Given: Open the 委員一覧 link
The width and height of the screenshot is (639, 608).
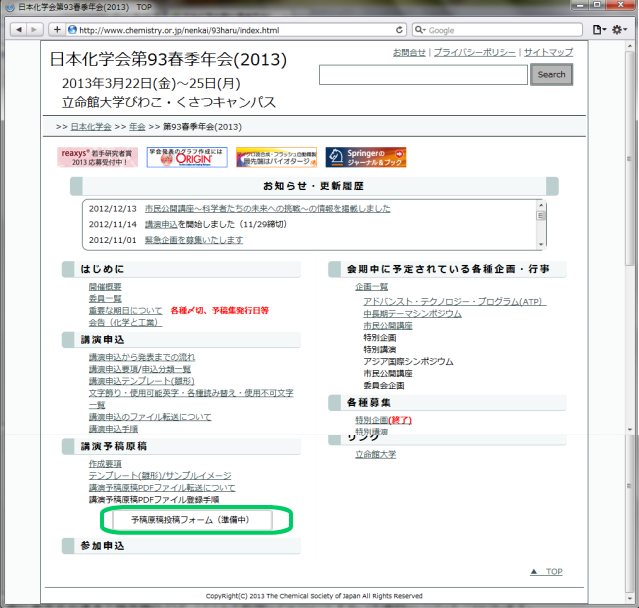Looking at the screenshot, I should click(105, 299).
